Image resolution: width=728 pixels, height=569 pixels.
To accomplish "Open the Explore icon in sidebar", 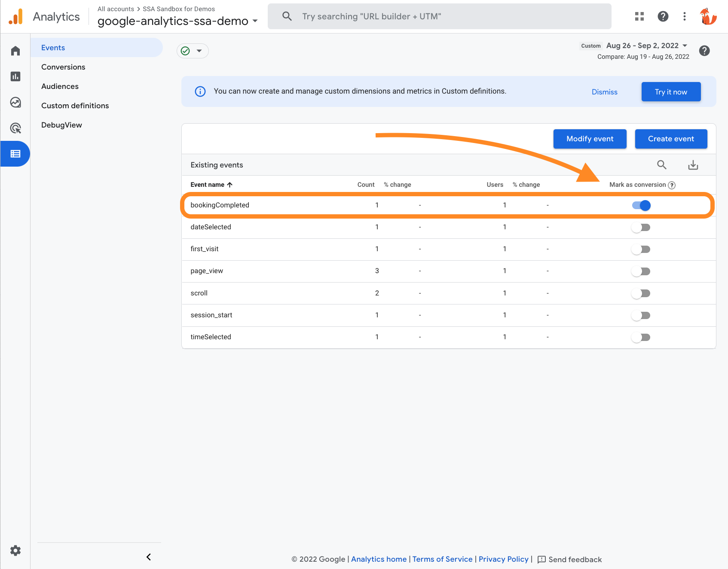I will [15, 102].
